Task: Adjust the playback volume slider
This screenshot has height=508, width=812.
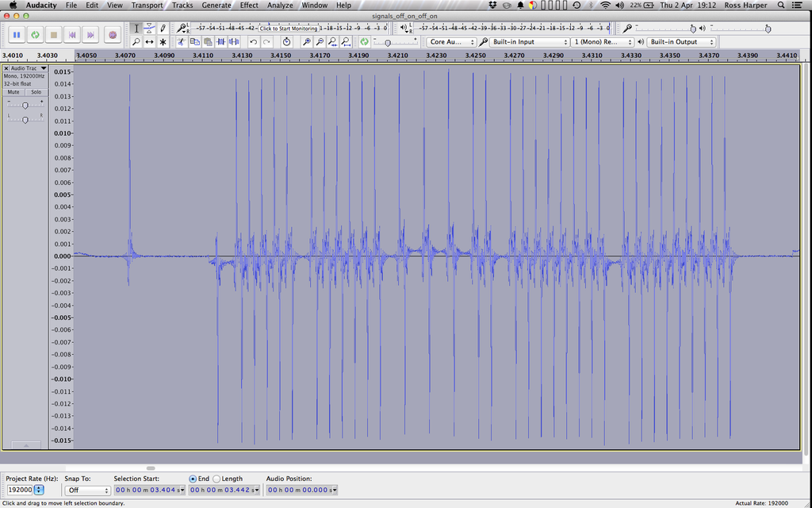Action: (x=768, y=29)
